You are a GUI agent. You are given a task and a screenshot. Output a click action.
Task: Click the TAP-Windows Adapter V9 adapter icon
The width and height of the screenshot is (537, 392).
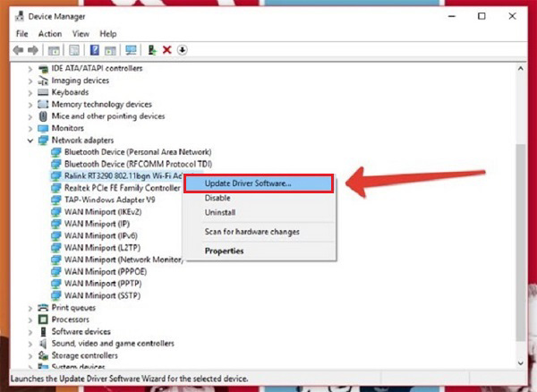[56, 200]
